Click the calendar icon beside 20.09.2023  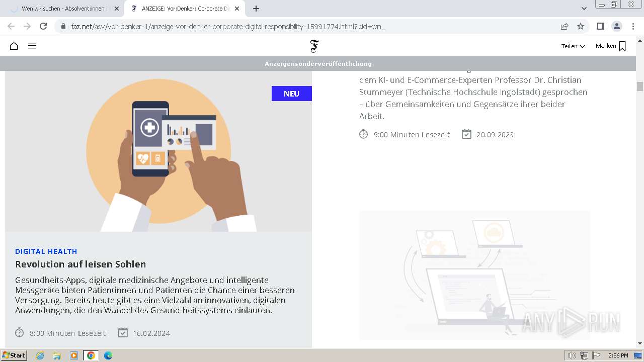pos(466,134)
